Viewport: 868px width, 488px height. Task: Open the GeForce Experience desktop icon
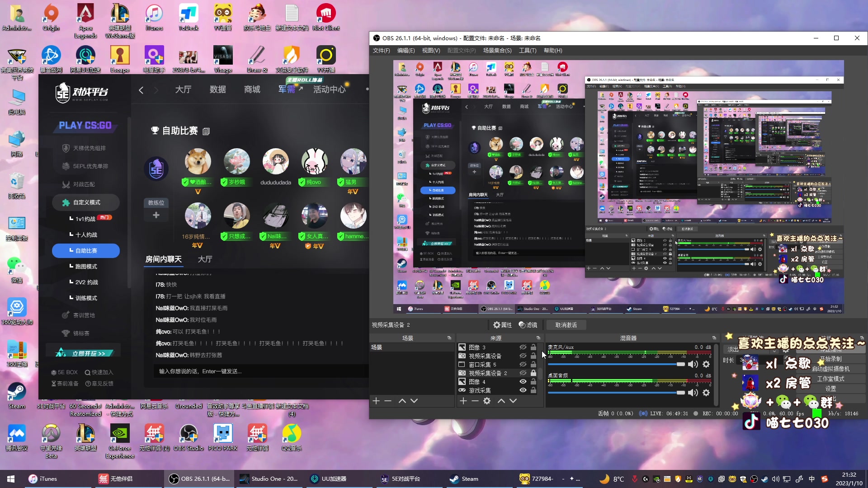[120, 441]
